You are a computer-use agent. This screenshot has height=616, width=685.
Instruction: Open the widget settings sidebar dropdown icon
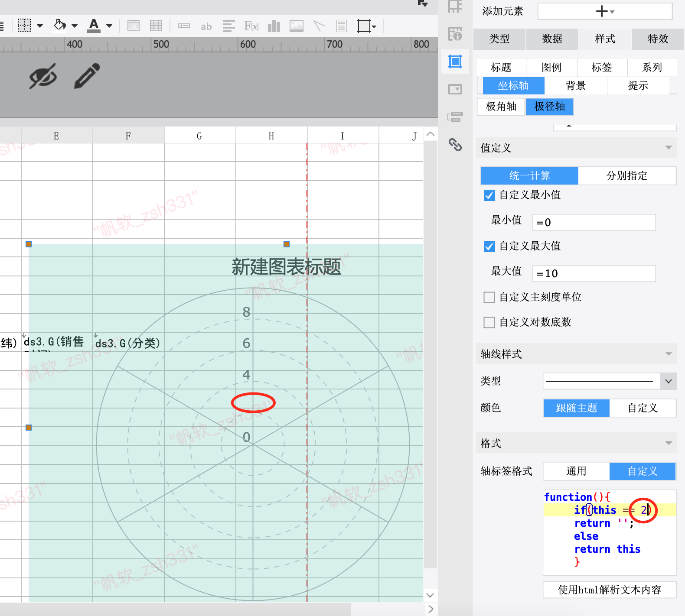click(455, 89)
